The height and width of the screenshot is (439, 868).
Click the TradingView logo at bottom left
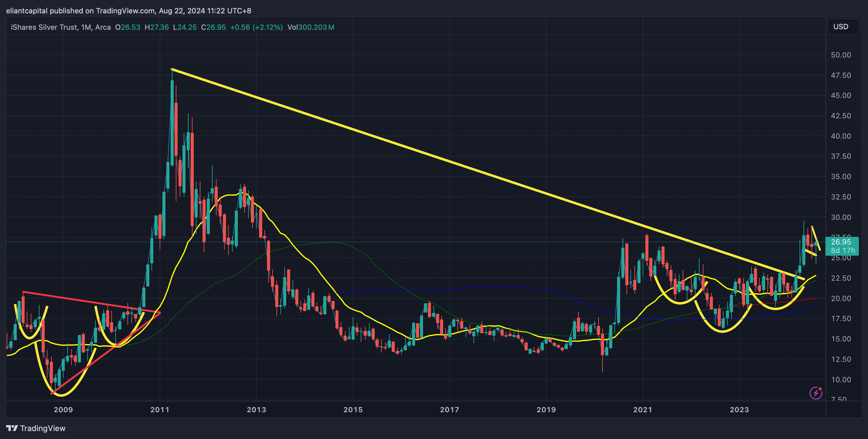(36, 428)
